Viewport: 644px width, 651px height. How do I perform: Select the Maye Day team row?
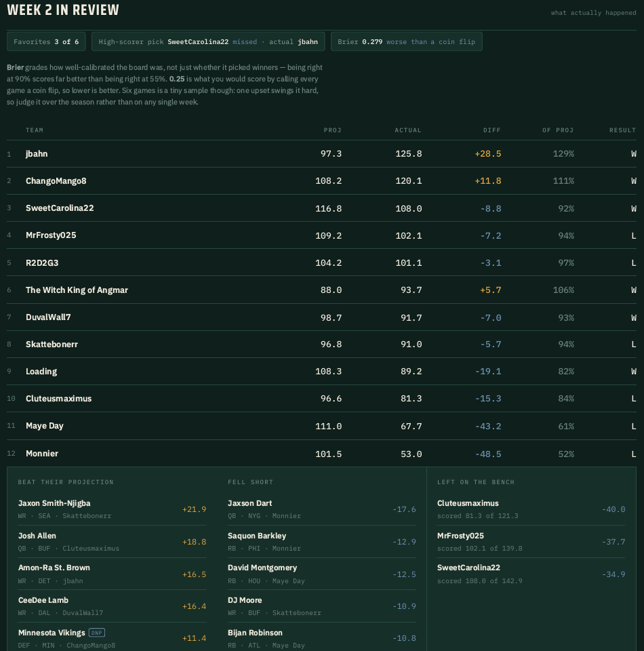point(321,426)
